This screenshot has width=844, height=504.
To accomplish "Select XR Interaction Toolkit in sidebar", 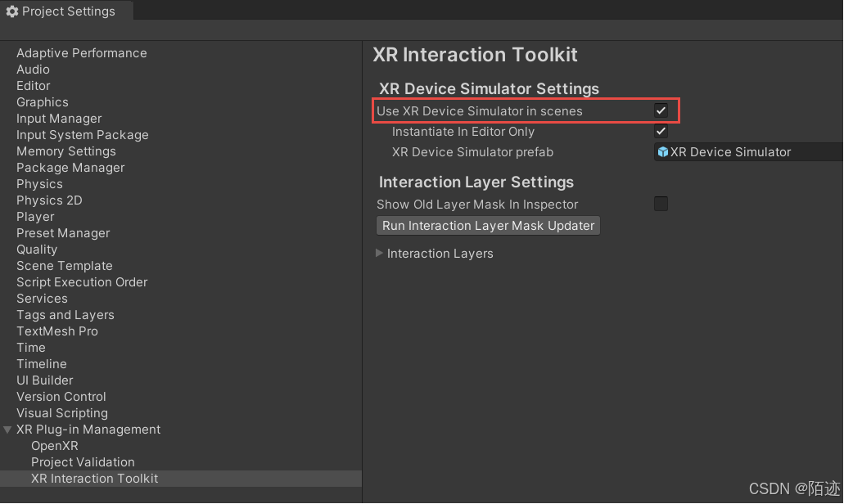I will pos(95,479).
